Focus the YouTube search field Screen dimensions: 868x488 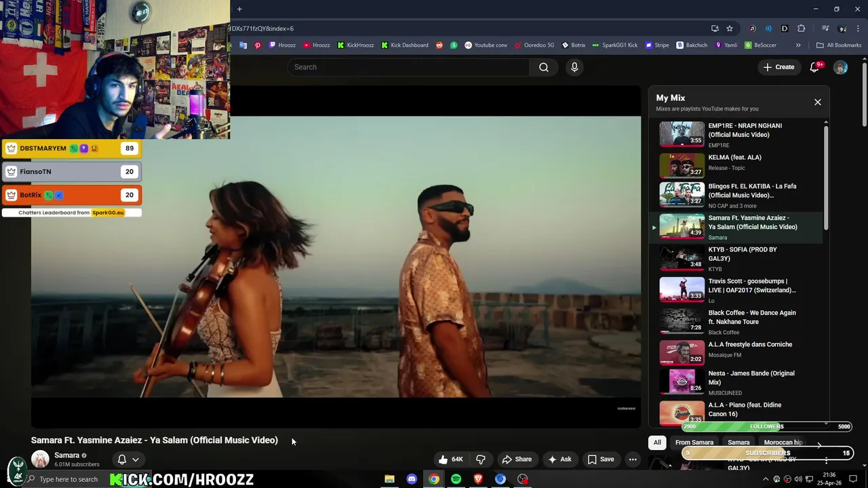408,67
